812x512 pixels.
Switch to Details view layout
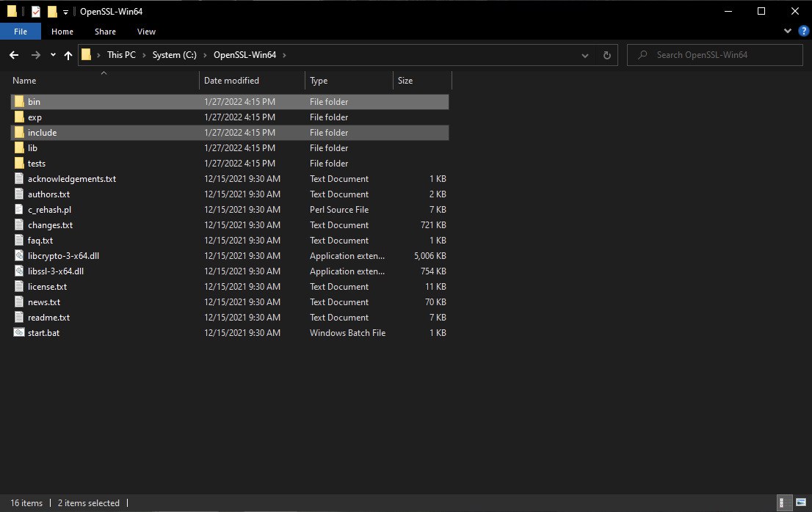click(785, 502)
